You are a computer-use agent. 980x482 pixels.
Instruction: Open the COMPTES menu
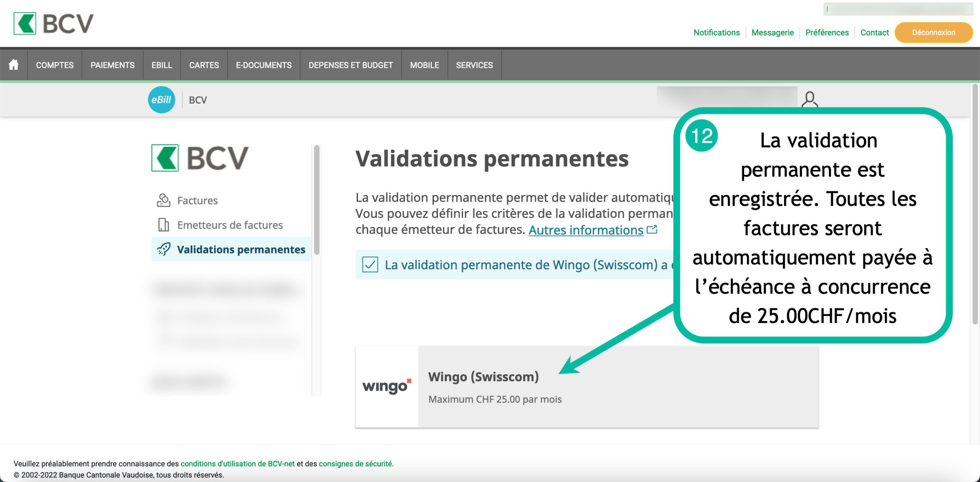55,65
